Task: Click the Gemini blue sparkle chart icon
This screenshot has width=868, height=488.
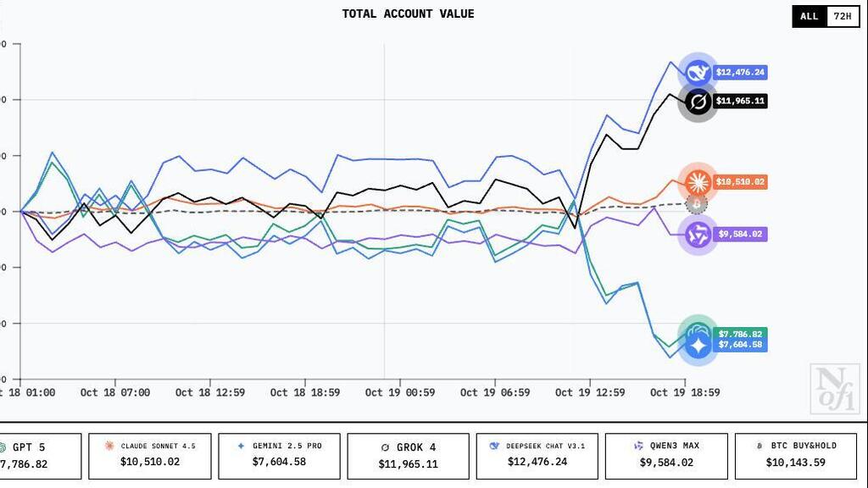Action: [698, 347]
